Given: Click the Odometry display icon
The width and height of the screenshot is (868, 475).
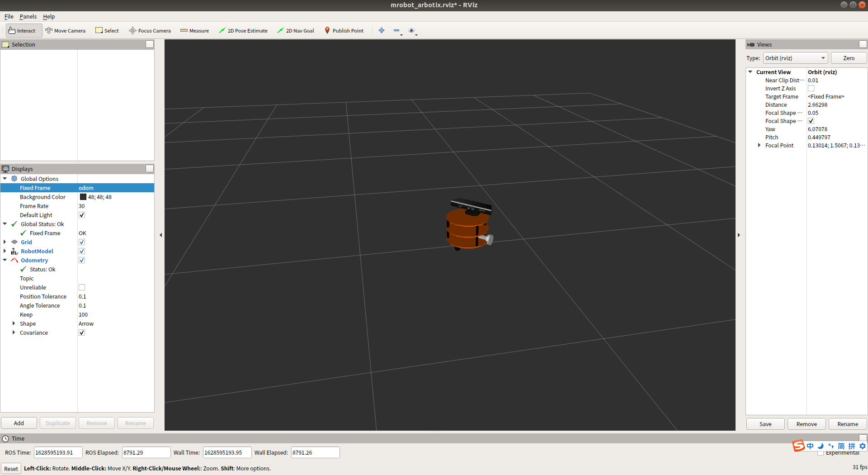Looking at the screenshot, I should point(14,260).
